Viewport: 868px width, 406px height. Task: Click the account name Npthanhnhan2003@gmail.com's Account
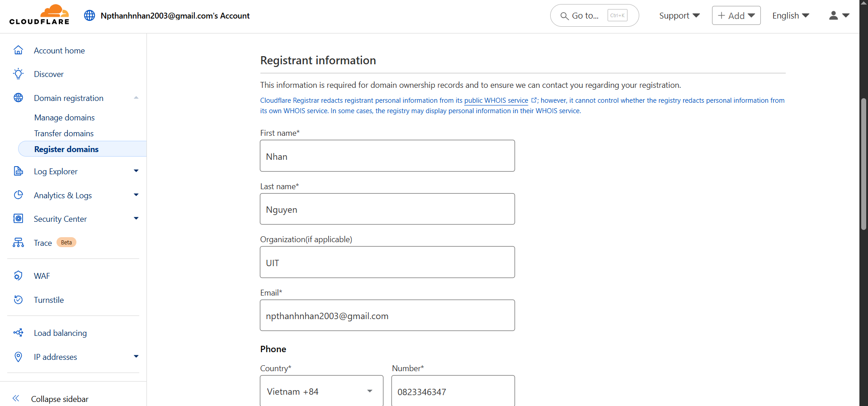click(x=175, y=15)
